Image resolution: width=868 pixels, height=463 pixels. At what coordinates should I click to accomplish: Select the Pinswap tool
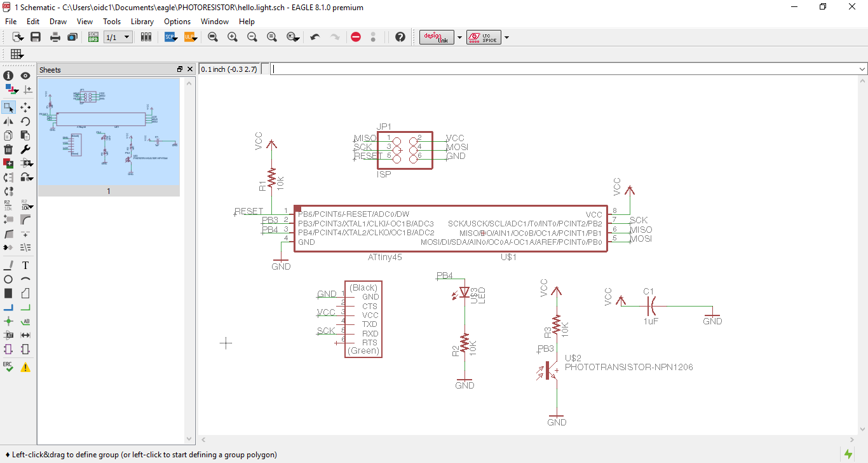[8, 177]
